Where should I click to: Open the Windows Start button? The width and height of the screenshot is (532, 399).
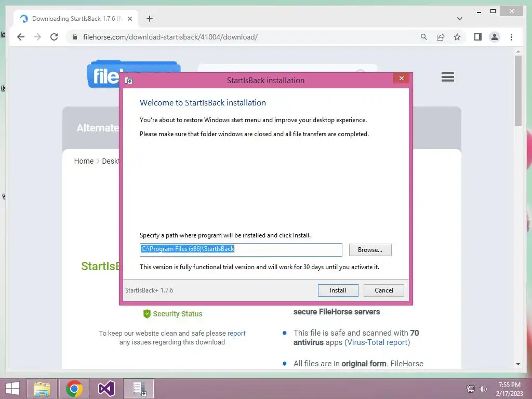pyautogui.click(x=12, y=389)
